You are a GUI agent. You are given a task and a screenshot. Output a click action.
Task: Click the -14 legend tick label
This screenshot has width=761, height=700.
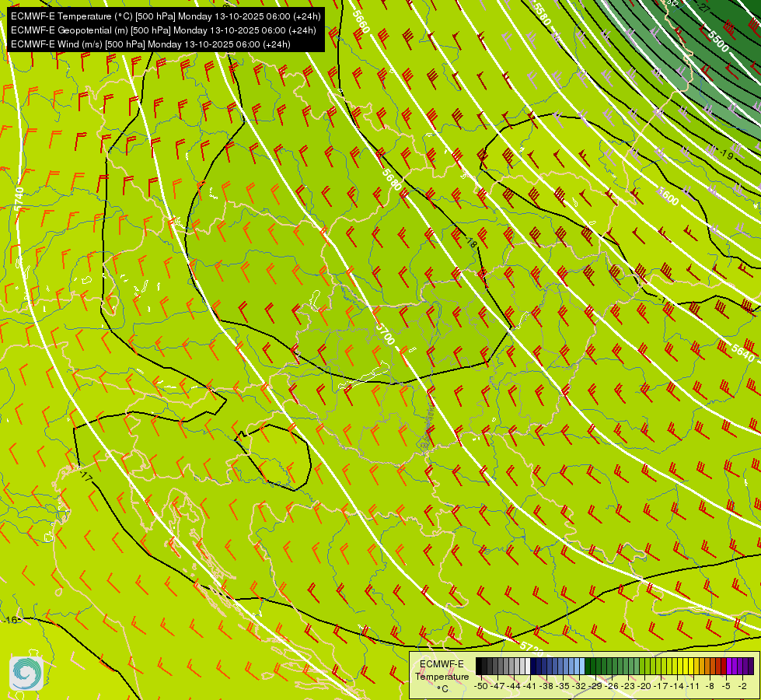[x=677, y=686]
